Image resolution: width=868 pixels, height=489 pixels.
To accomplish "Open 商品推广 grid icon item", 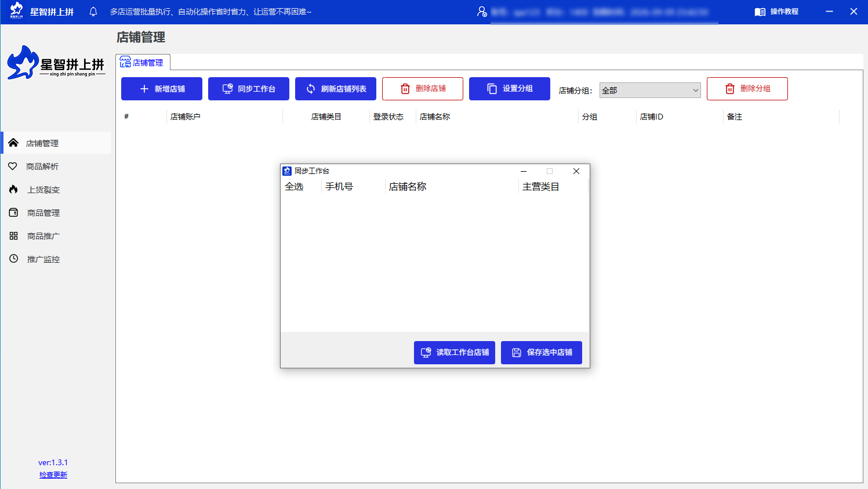I will [14, 236].
